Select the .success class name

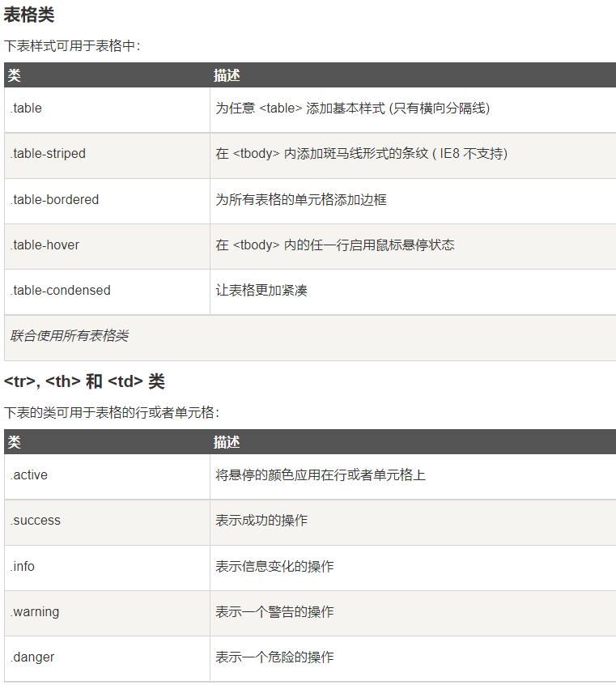click(x=36, y=521)
